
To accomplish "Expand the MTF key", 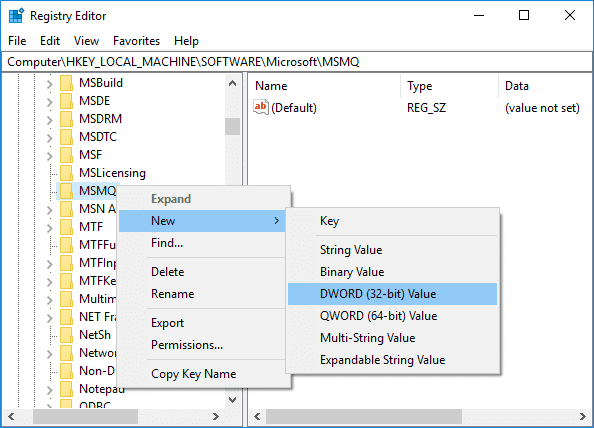I will pyautogui.click(x=50, y=228).
